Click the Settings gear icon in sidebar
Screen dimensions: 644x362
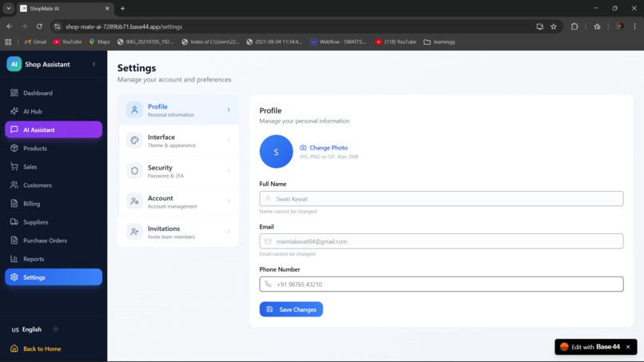point(14,277)
